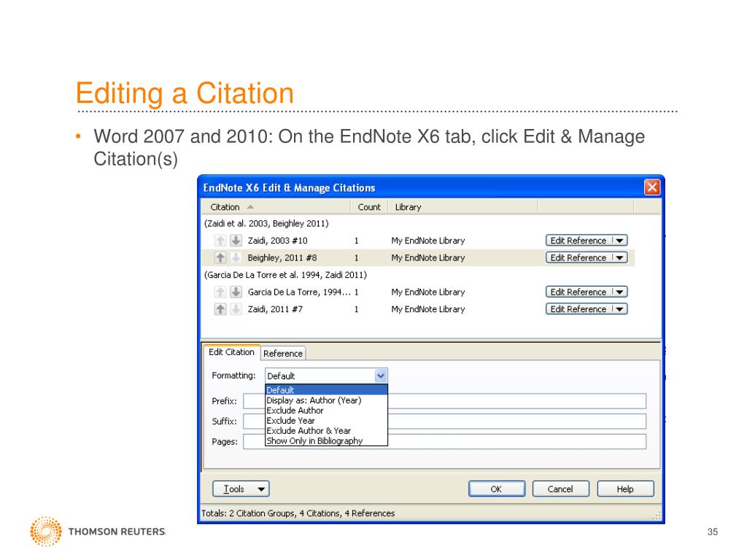The width and height of the screenshot is (747, 560).
Task: Select the Beighley, 2011 #8 citation row
Action: 418,257
